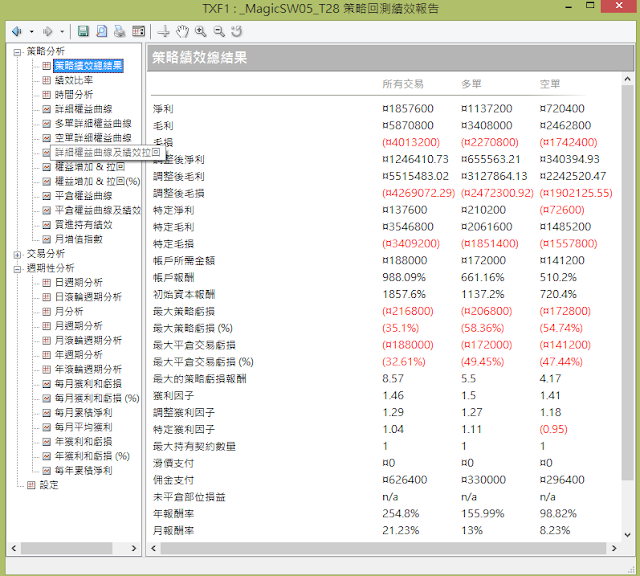Open 月分析 table item

(x=69, y=311)
